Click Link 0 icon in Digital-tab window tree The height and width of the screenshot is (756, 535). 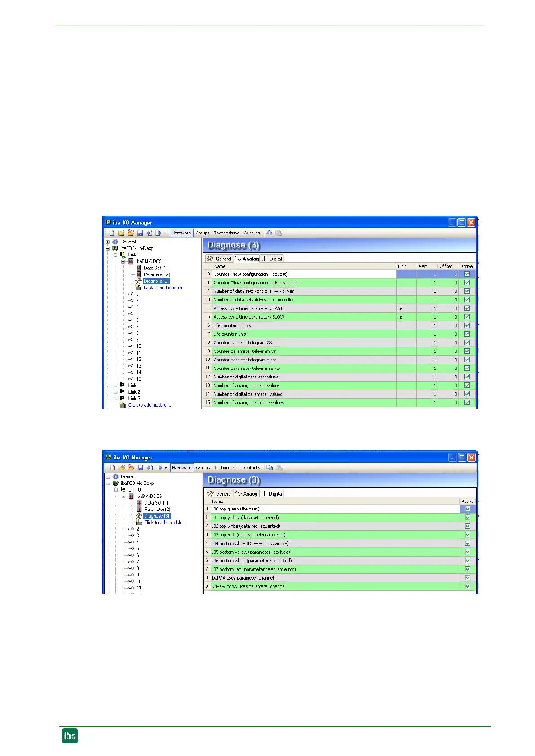click(123, 490)
